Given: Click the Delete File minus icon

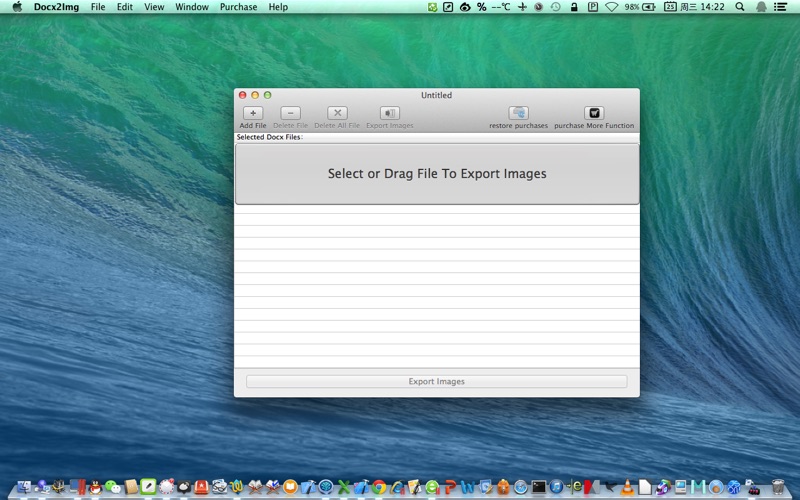Looking at the screenshot, I should point(290,113).
